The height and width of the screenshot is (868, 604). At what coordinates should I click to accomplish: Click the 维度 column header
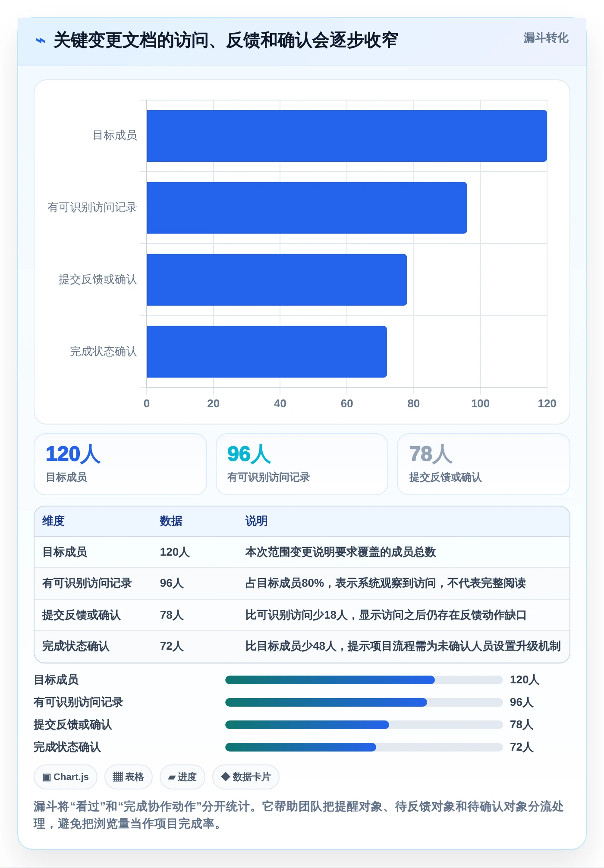click(53, 521)
